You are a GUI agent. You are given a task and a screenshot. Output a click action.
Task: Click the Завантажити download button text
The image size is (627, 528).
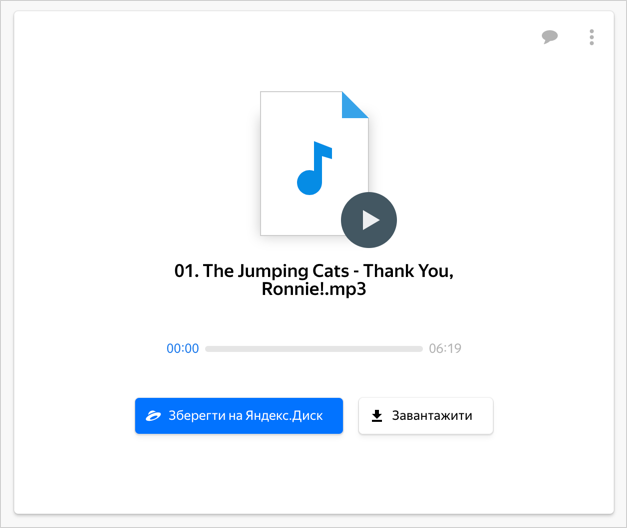point(432,416)
